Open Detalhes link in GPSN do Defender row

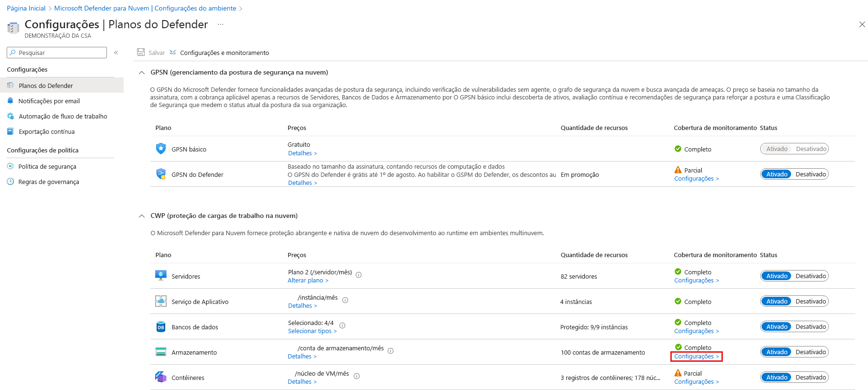[302, 183]
